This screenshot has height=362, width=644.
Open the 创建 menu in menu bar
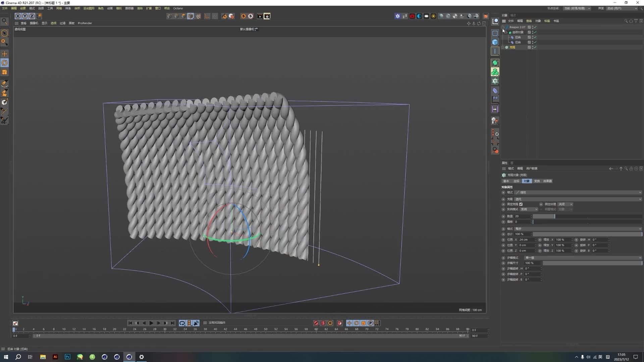23,8
